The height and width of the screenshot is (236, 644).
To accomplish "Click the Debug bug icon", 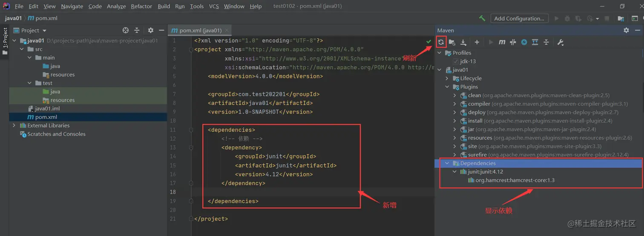I will pyautogui.click(x=567, y=18).
